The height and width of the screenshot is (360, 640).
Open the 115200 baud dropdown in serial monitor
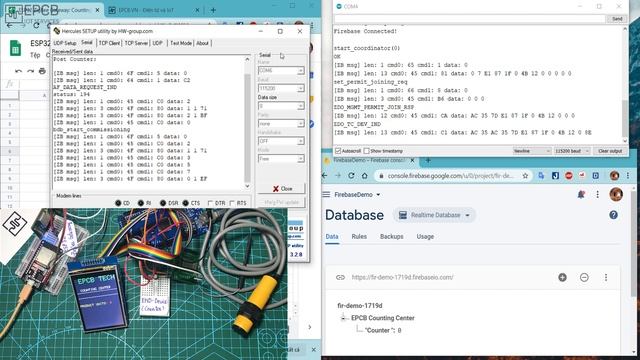point(571,151)
